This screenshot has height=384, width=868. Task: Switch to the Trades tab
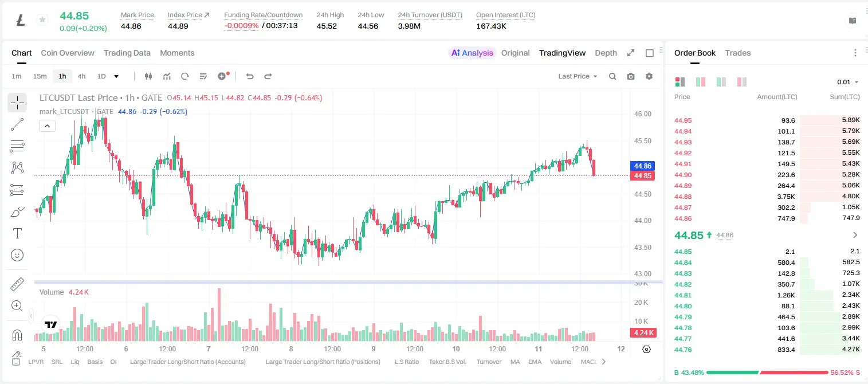tap(738, 53)
